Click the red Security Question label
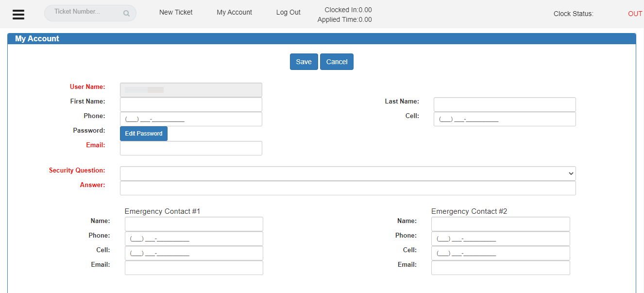The image size is (644, 293). [77, 171]
